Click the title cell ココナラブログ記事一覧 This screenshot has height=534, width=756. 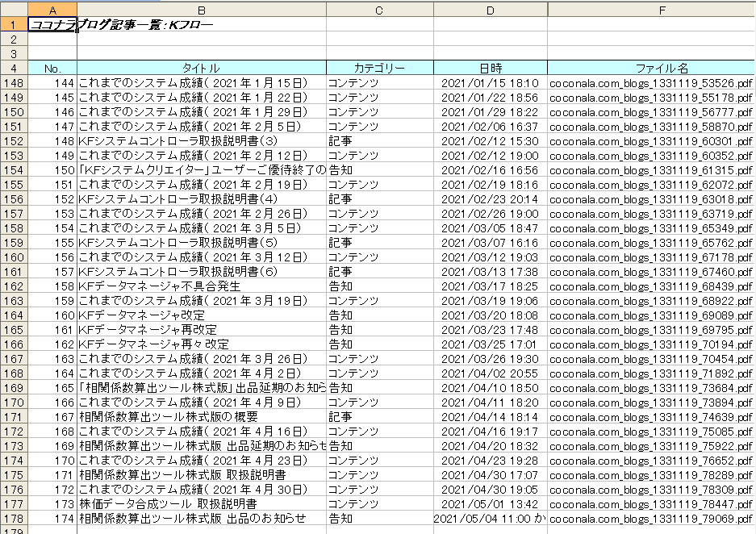tap(52, 24)
